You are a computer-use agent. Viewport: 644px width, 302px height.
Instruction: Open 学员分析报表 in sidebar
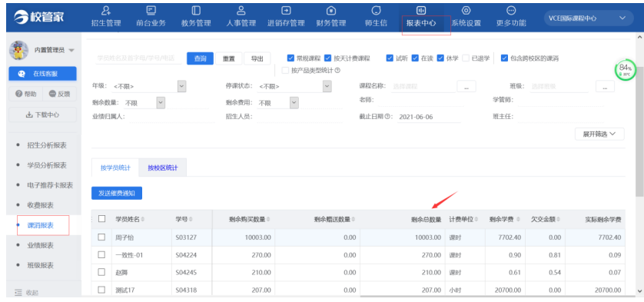pyautogui.click(x=47, y=165)
